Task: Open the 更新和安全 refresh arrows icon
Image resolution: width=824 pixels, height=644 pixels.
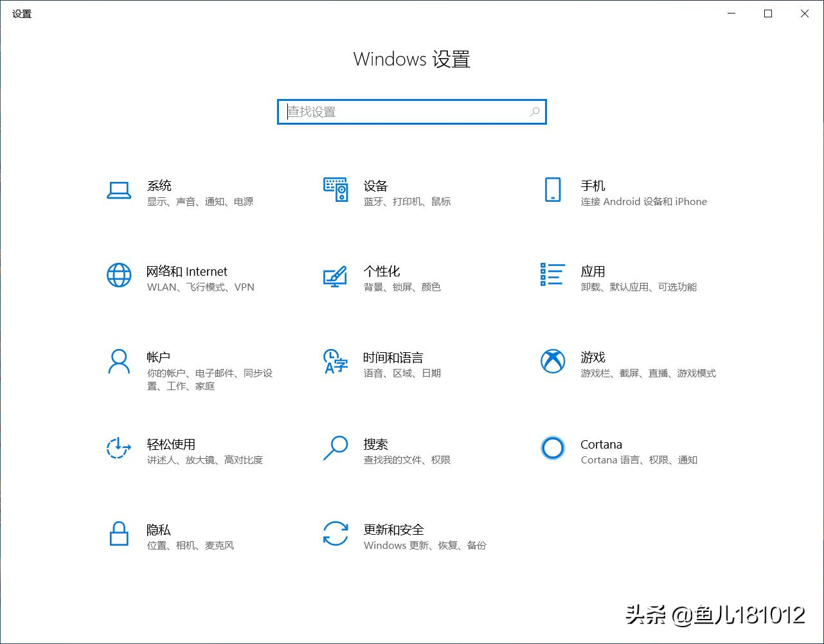Action: [335, 533]
